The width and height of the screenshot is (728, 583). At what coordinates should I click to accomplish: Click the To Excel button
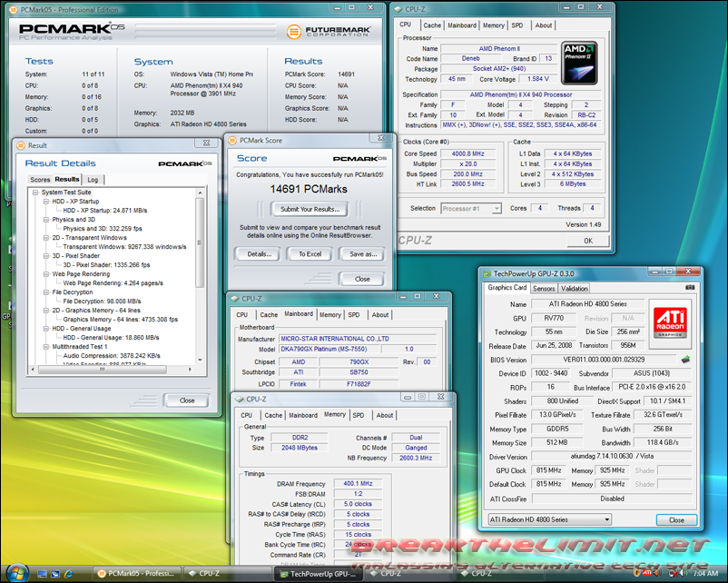[310, 254]
